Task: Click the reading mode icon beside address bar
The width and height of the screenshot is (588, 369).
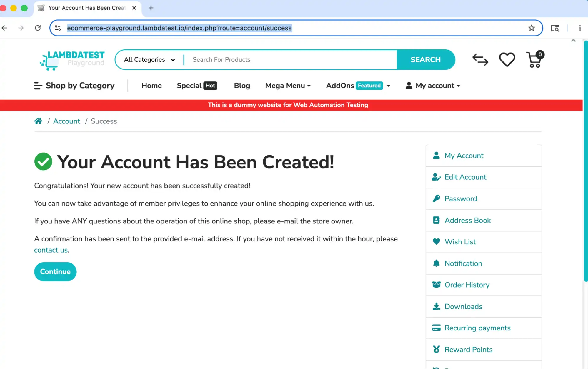Action: [555, 28]
